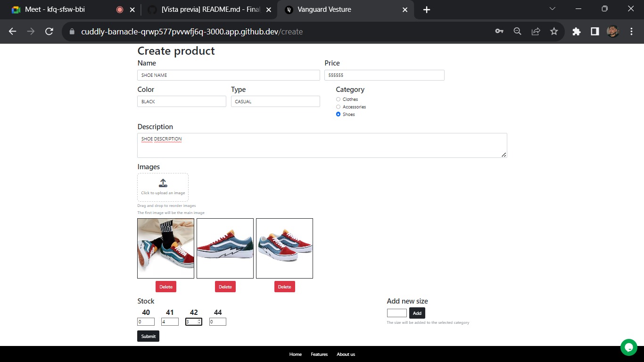Open Chrome three-dot menu
Viewport: 644px width, 362px height.
[x=632, y=32]
